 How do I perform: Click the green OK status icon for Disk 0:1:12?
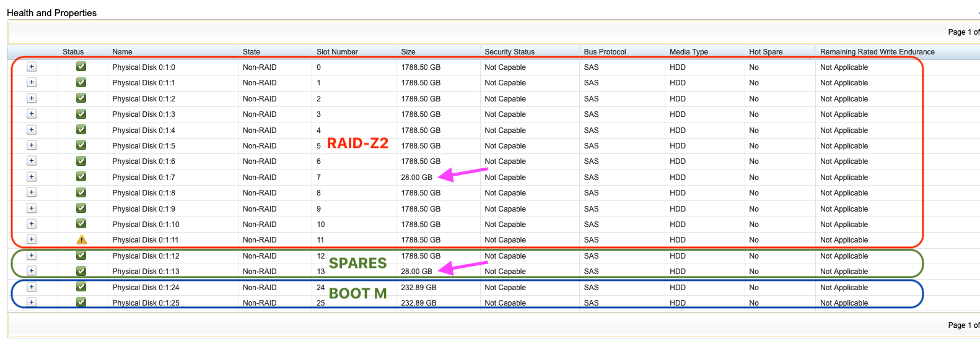(81, 255)
